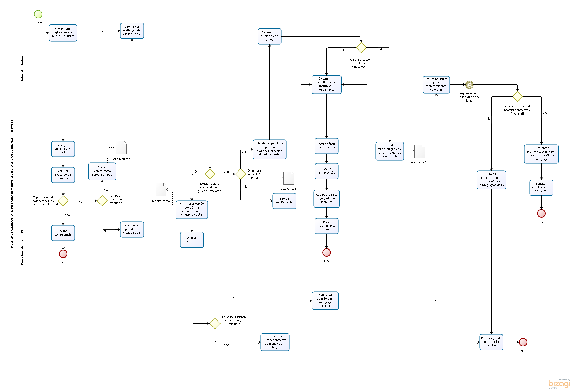The height and width of the screenshot is (392, 576).
Task: Select the 'Propor ação de destituição familiar' task
Action: pyautogui.click(x=491, y=342)
